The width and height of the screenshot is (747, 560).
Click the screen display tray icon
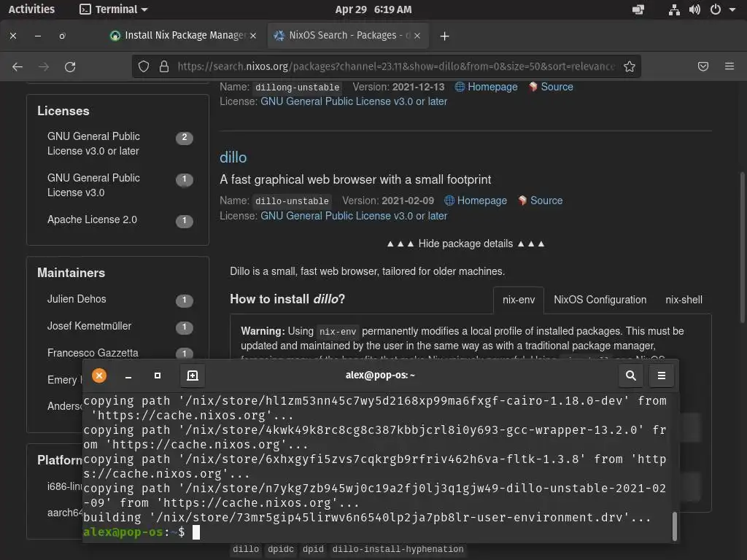[x=638, y=9]
